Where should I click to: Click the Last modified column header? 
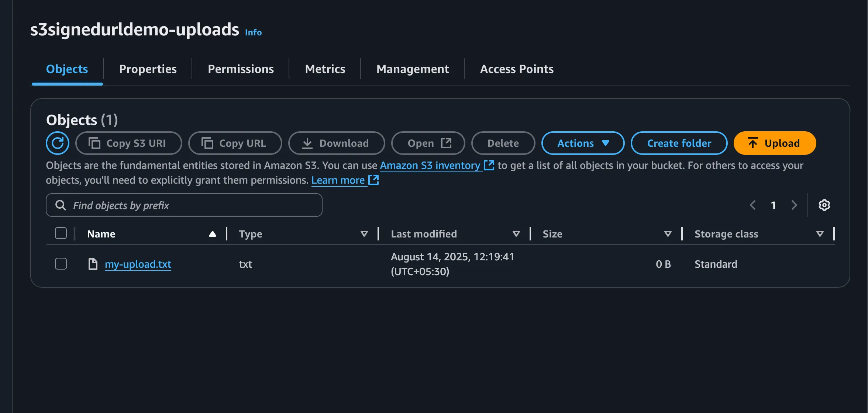click(x=424, y=234)
